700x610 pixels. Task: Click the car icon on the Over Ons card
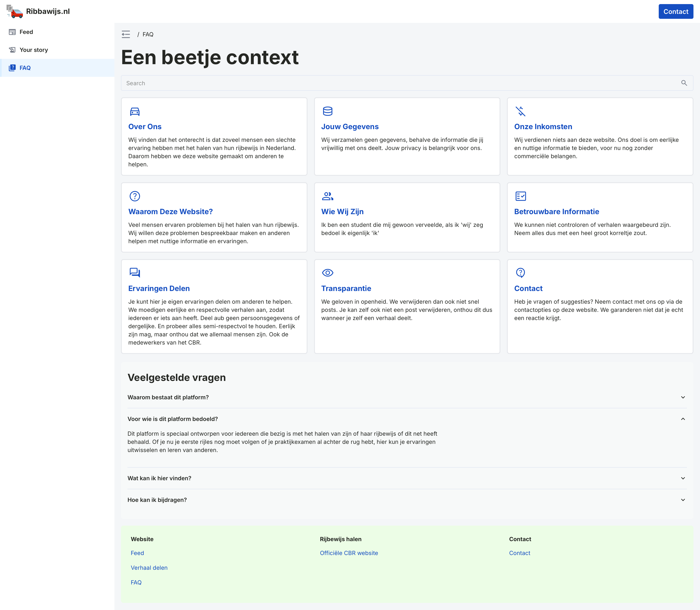134,111
